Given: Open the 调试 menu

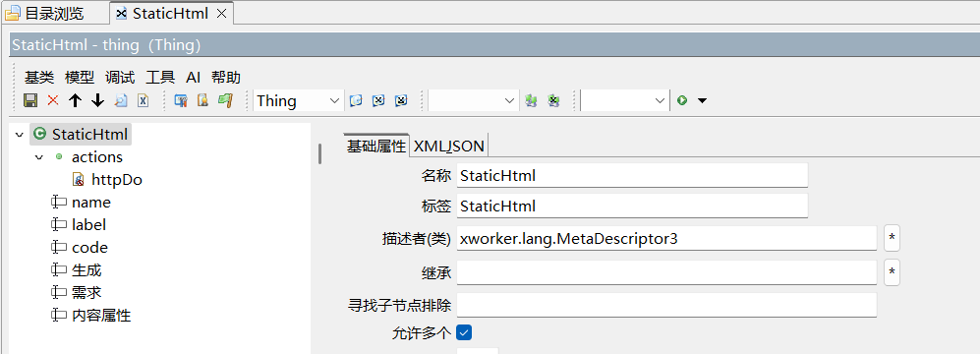Looking at the screenshot, I should click(120, 78).
